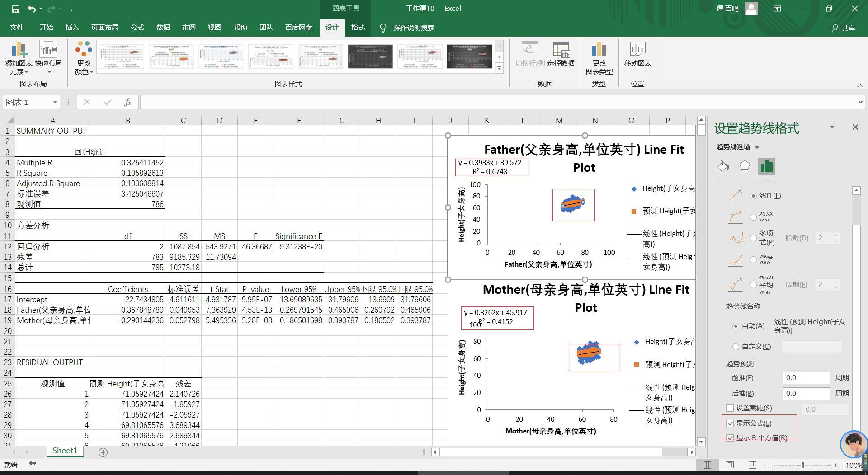Click the linear trendline type icon
The height and width of the screenshot is (475, 868).
click(x=735, y=196)
